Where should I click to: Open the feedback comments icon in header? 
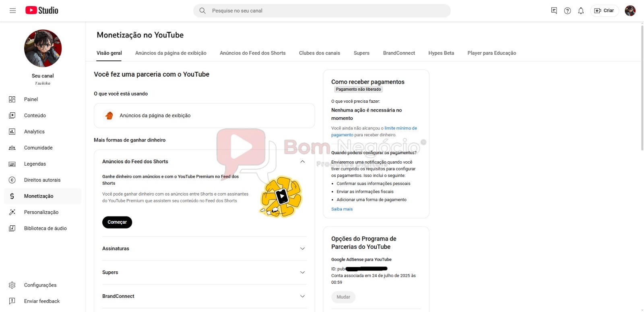(x=554, y=11)
